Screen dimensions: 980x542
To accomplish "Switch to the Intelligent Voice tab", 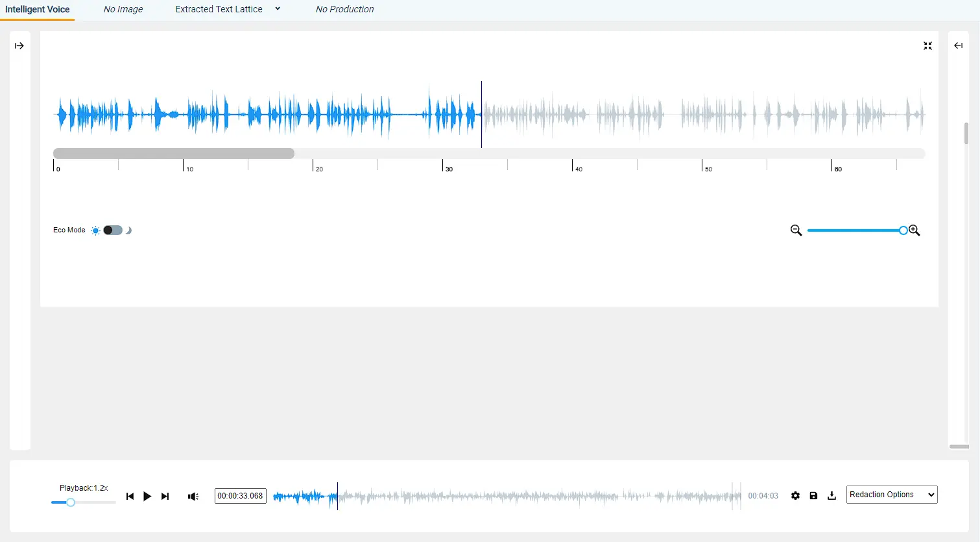I will (38, 10).
